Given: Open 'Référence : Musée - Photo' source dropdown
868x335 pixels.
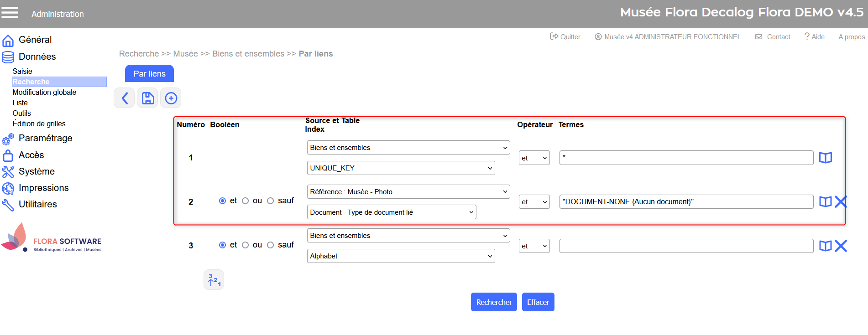Looking at the screenshot, I should click(408, 192).
